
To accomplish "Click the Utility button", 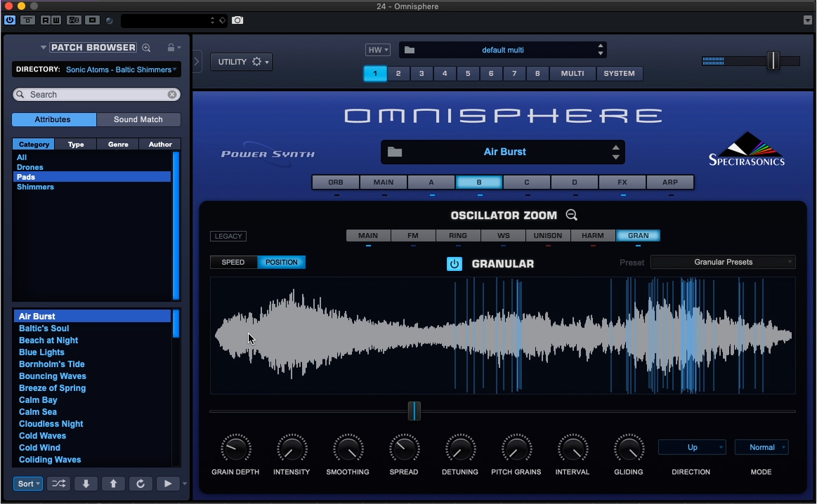I will (x=241, y=62).
